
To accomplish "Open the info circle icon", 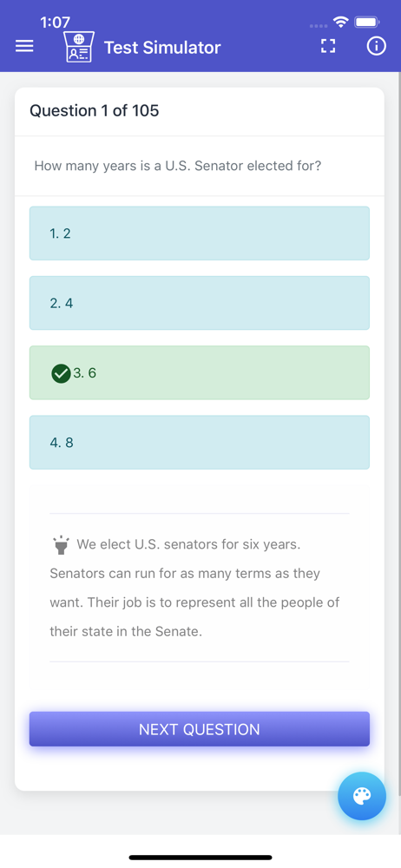I will 376,47.
